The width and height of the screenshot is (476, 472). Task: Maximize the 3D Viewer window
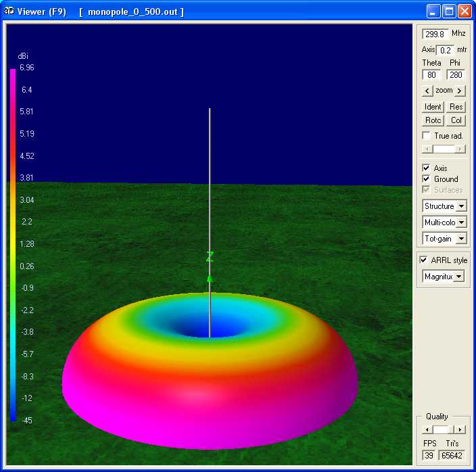coord(449,11)
